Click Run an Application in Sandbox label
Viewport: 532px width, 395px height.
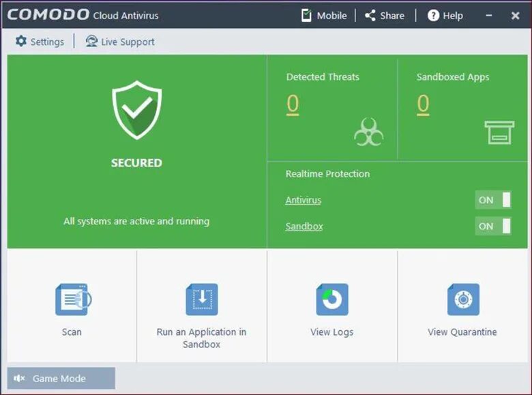coord(201,338)
